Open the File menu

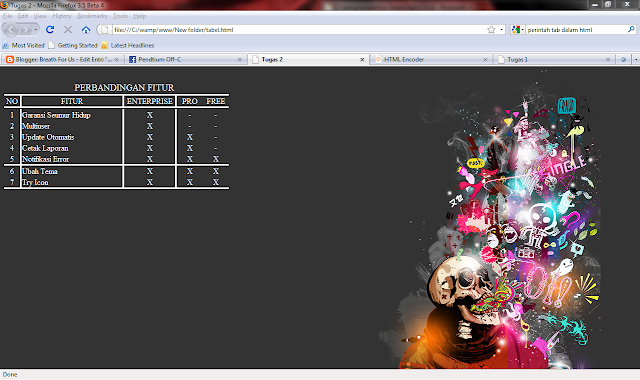[x=7, y=16]
